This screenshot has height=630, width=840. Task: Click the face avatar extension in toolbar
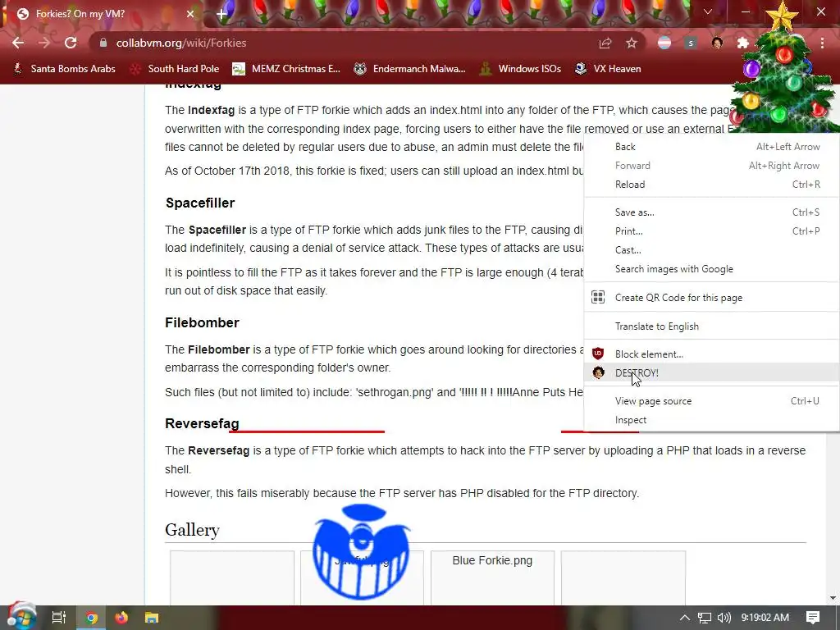point(717,43)
